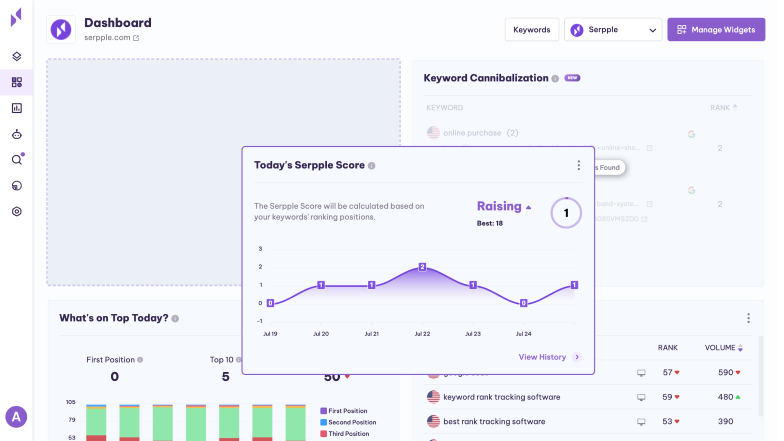Click the Serpple project logo next to Dashboard
This screenshot has width=784, height=441.
tap(61, 30)
